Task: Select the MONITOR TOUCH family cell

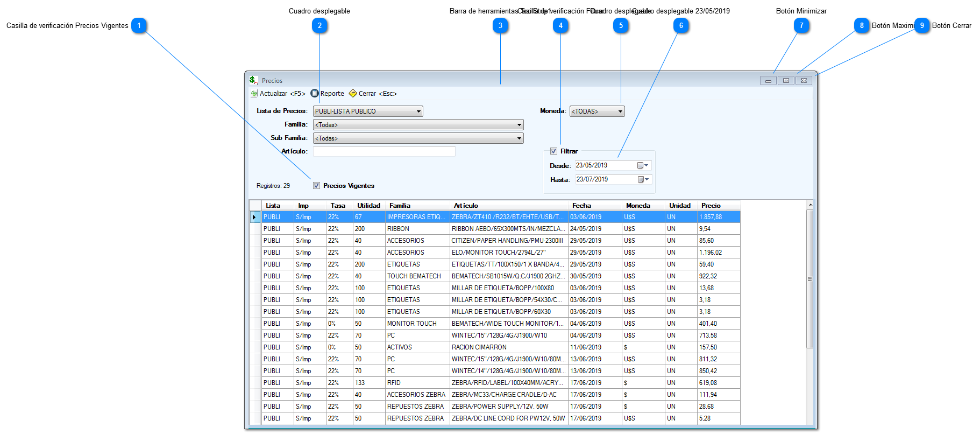Action: (417, 324)
